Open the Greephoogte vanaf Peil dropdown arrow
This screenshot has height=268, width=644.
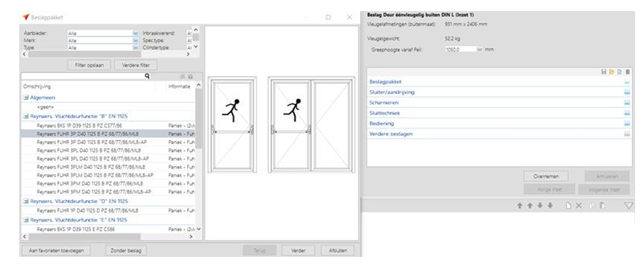(x=479, y=49)
